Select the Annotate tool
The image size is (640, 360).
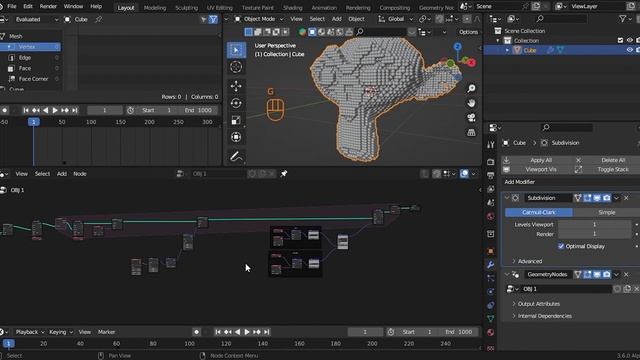pos(236,156)
